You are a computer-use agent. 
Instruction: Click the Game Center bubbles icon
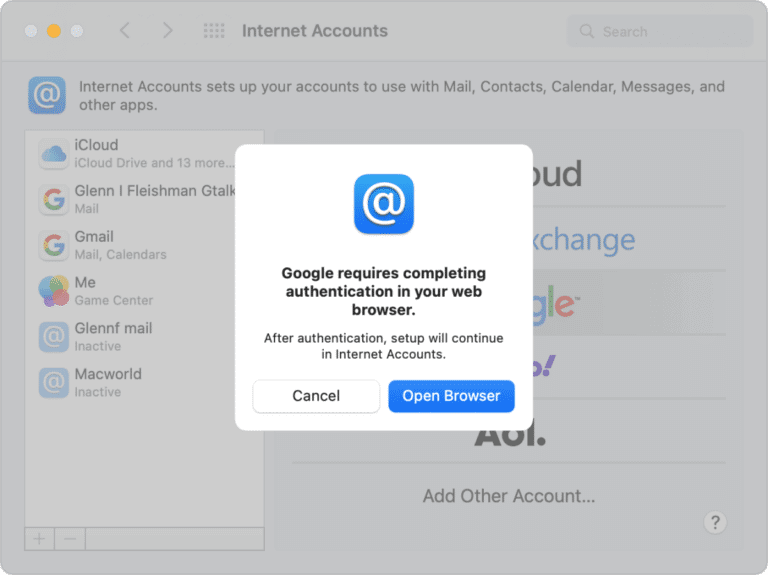[x=53, y=291]
